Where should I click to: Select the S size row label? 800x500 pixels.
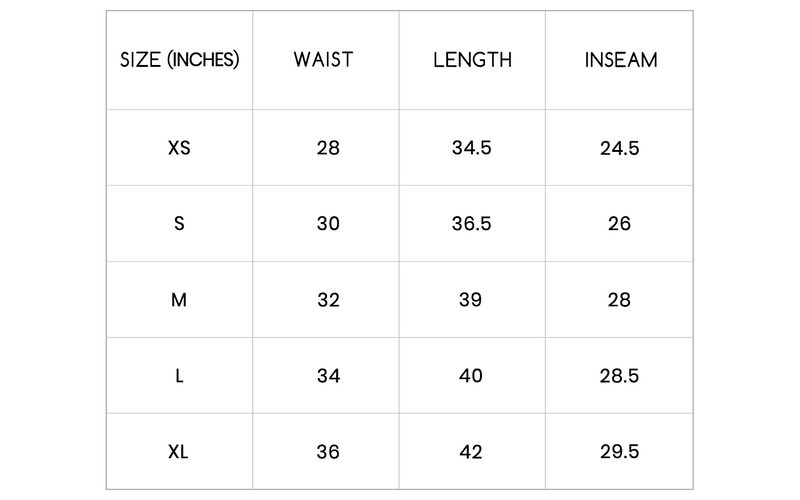[x=179, y=224]
